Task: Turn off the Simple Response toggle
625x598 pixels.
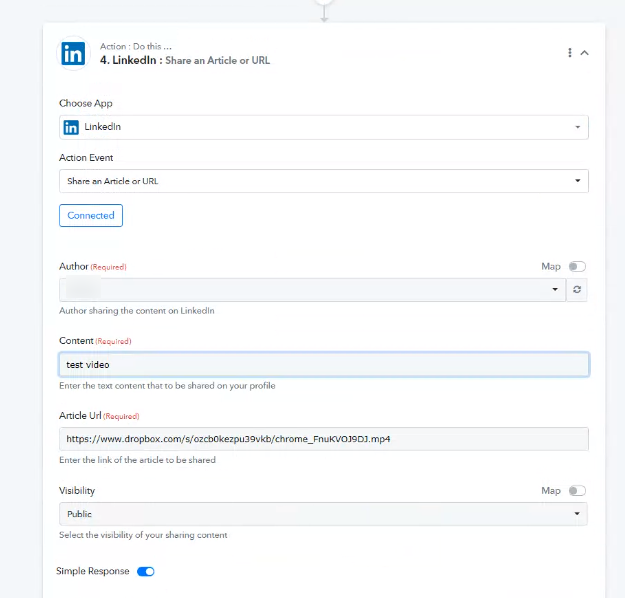Action: 145,571
